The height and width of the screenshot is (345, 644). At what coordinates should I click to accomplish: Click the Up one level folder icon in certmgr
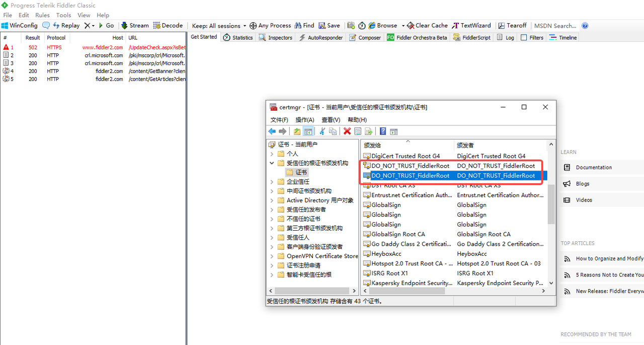point(297,131)
